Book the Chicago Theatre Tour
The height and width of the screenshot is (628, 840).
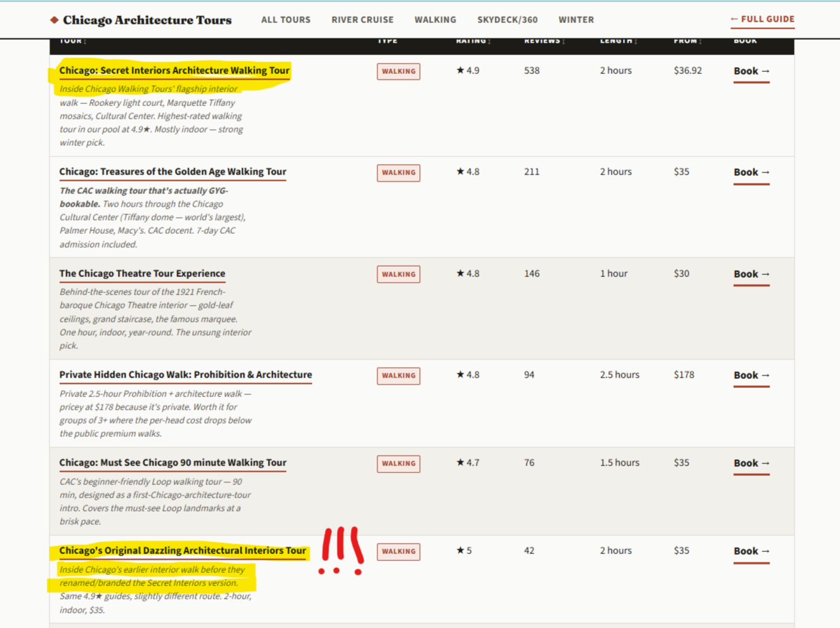coord(751,274)
